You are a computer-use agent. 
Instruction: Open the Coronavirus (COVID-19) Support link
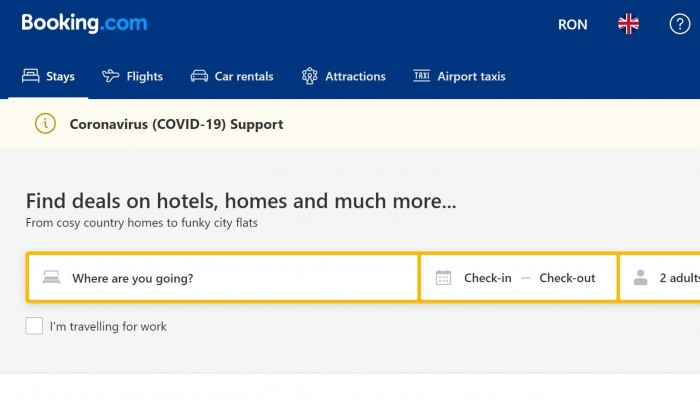(176, 124)
